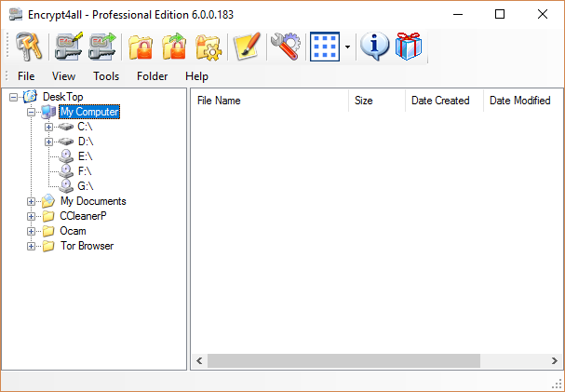565x392 pixels.
Task: Maximize the Encrypt4all window
Action: point(500,14)
